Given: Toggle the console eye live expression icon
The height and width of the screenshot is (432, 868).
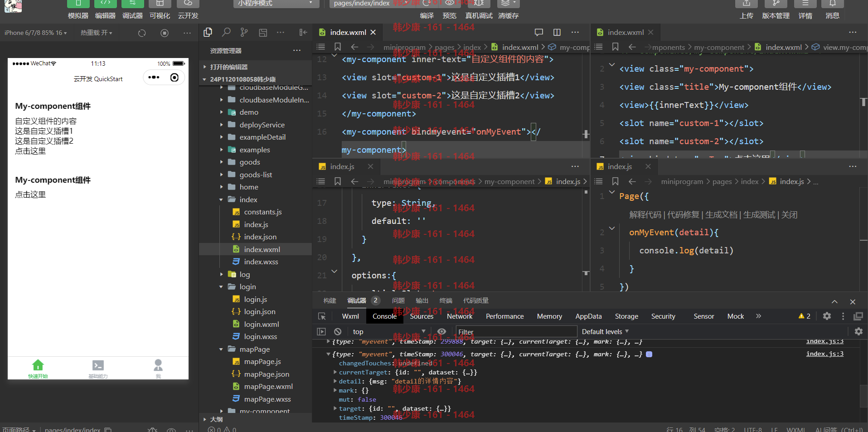Looking at the screenshot, I should coord(441,331).
